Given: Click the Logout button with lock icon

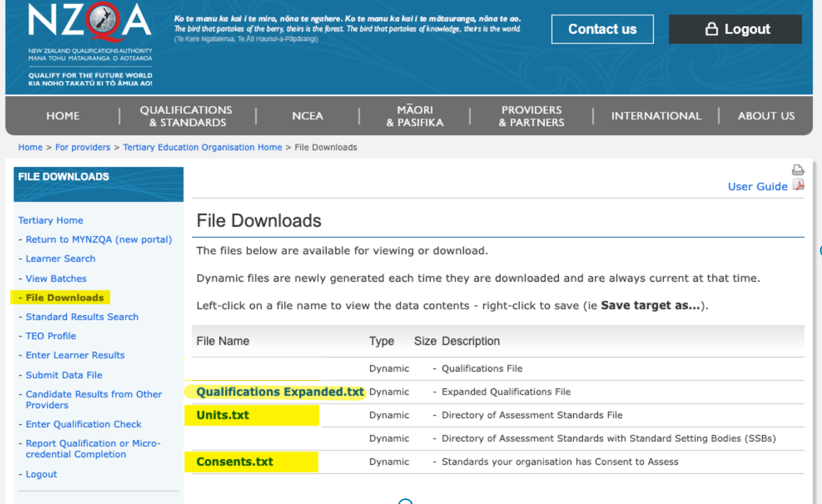Looking at the screenshot, I should pos(735,29).
